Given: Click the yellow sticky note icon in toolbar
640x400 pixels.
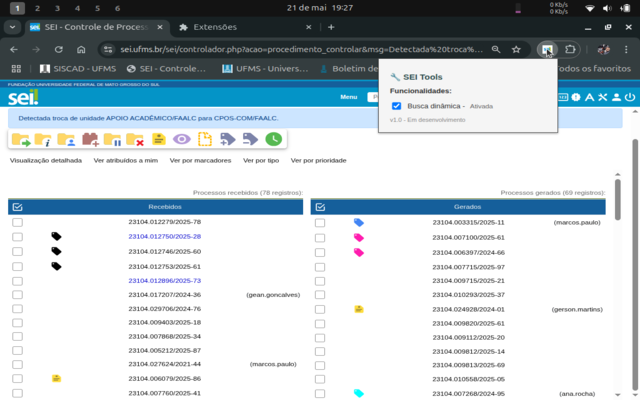Looking at the screenshot, I should [x=158, y=140].
